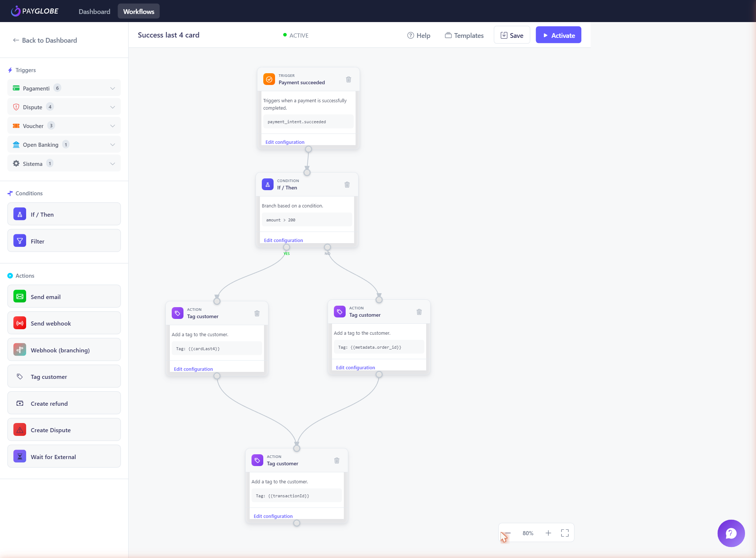Click the Wait for External hourglass icon

point(20,456)
